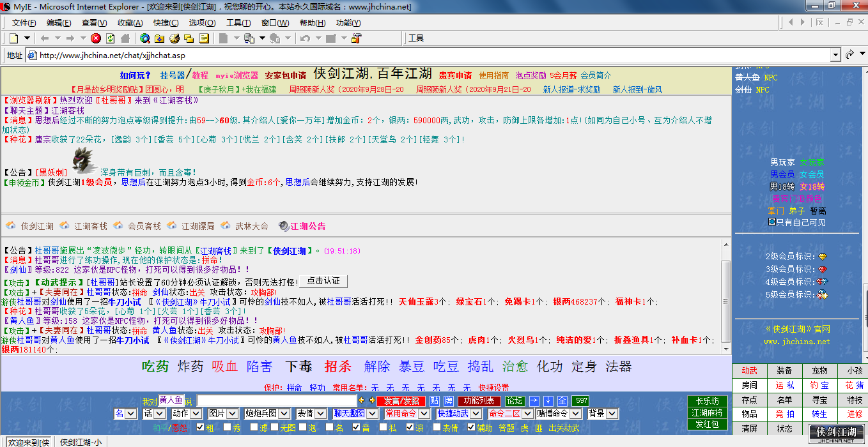
Task: Click the toolbox icon on toolbar
Action: click(x=357, y=38)
